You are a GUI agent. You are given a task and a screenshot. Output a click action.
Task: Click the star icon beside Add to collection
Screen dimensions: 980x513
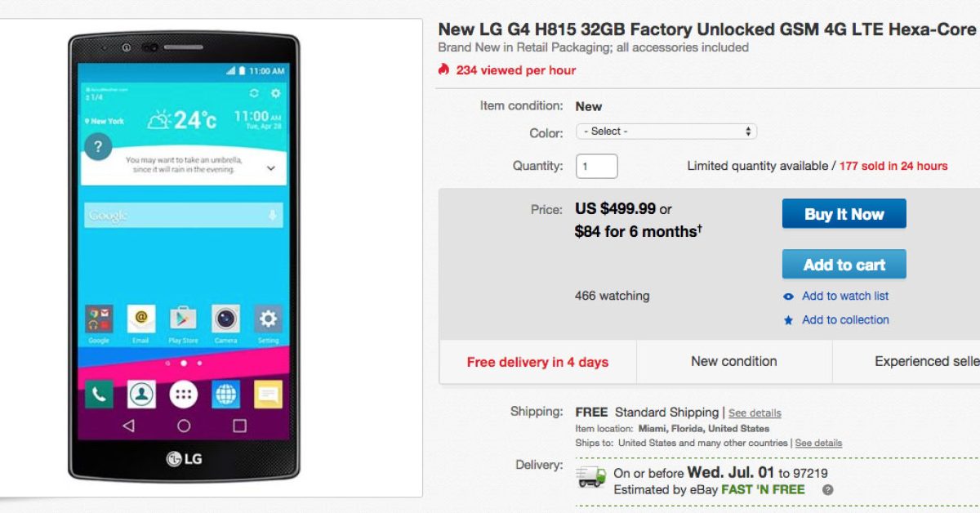pos(788,320)
